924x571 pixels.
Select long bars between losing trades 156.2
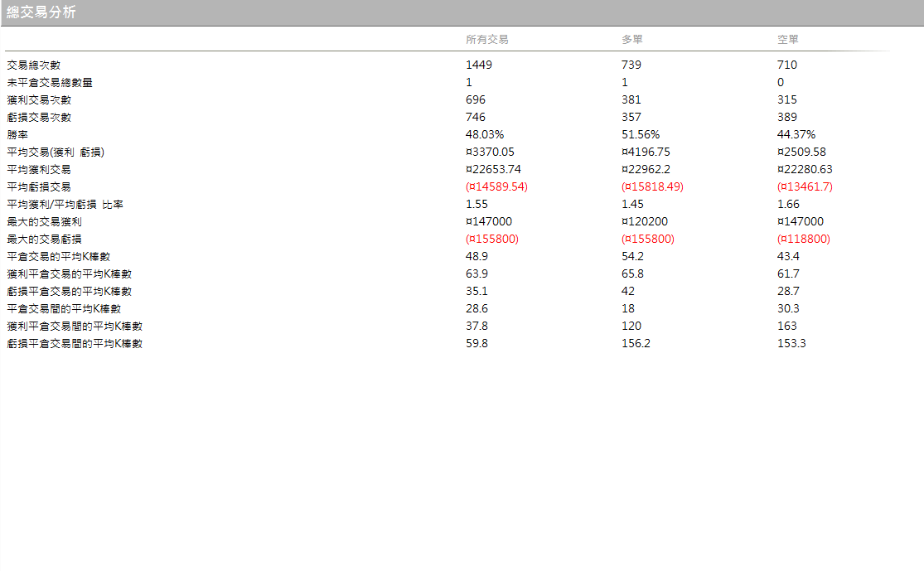(x=636, y=344)
